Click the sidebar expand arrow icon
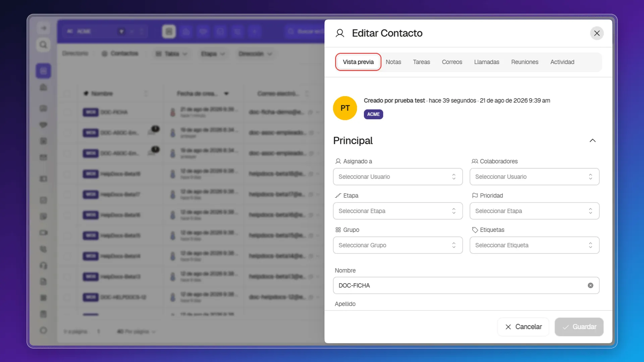Image resolution: width=644 pixels, height=362 pixels. point(44,28)
